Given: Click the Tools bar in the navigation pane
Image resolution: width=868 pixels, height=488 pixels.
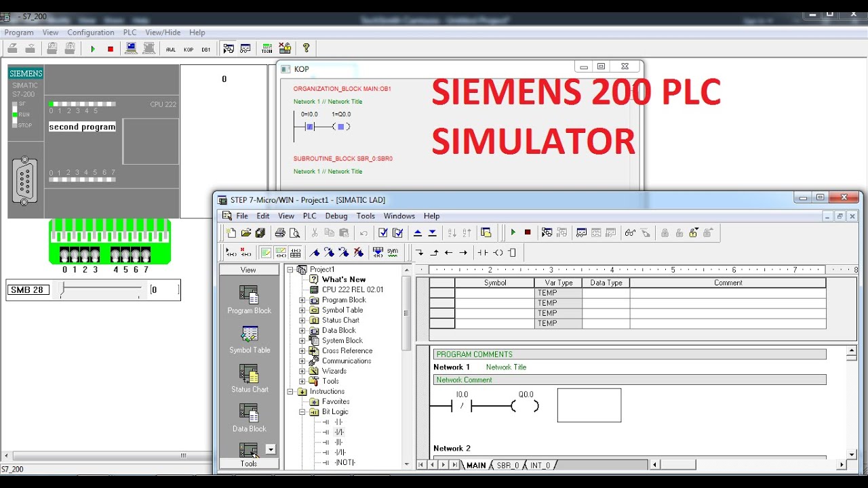Looking at the screenshot, I should pos(249,464).
